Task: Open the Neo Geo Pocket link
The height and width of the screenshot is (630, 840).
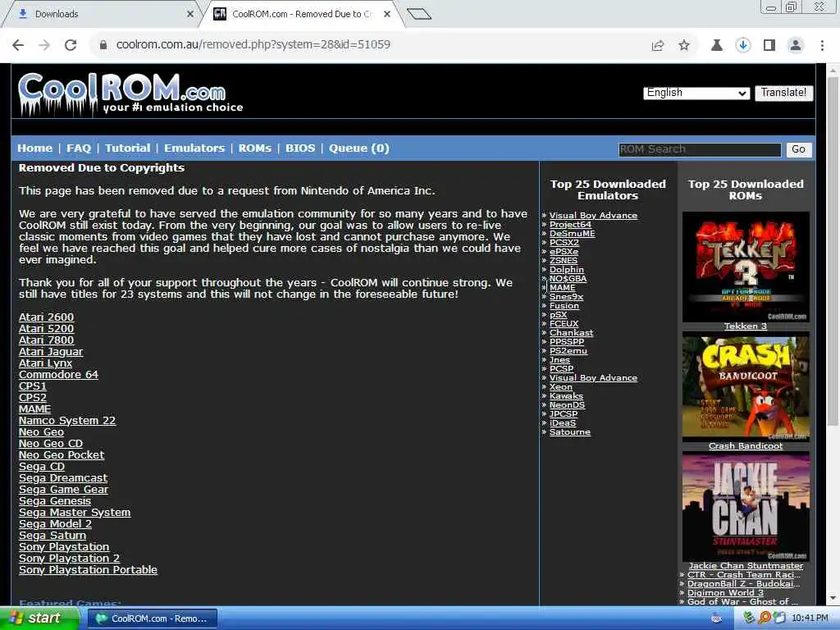Action: [62, 455]
